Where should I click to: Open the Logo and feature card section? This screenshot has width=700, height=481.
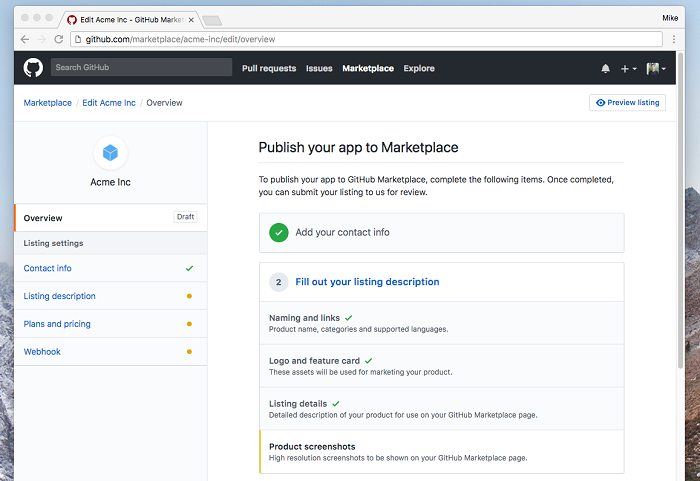click(442, 366)
